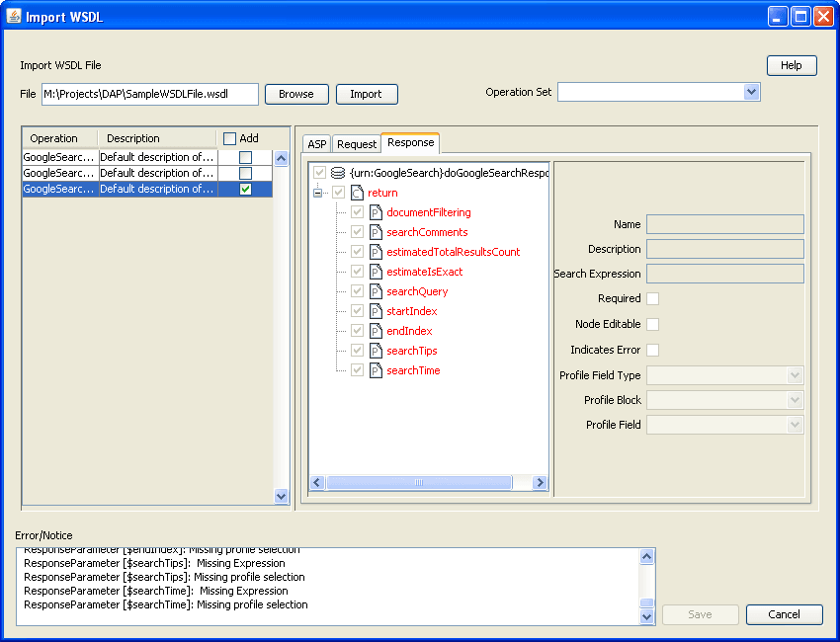Select the Response tab
The width and height of the screenshot is (840, 642).
[410, 143]
